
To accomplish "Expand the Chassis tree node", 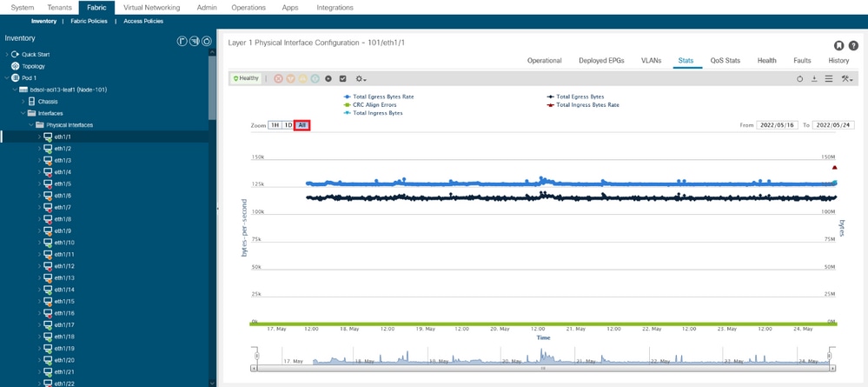I will (x=23, y=102).
